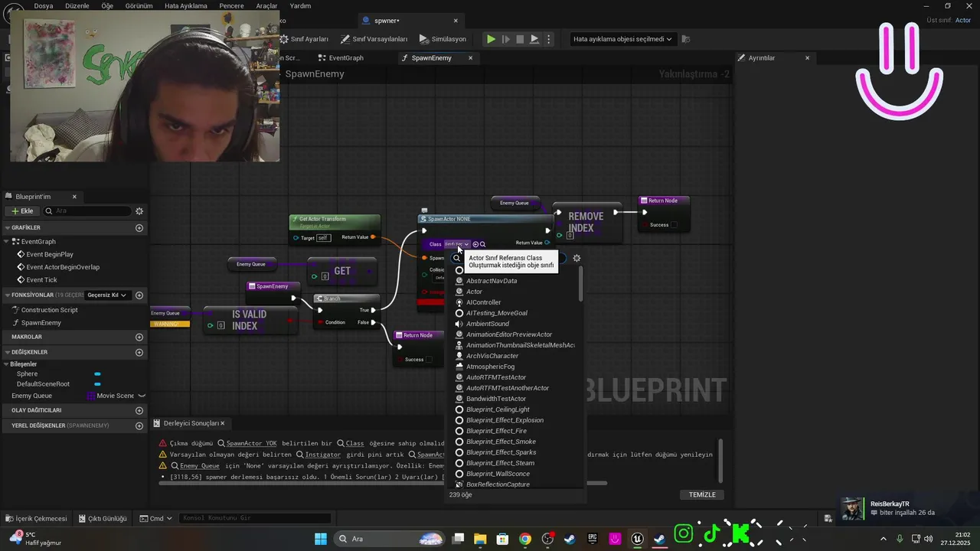This screenshot has width=980, height=551.
Task: Open class picker settings gear
Action: 577,259
